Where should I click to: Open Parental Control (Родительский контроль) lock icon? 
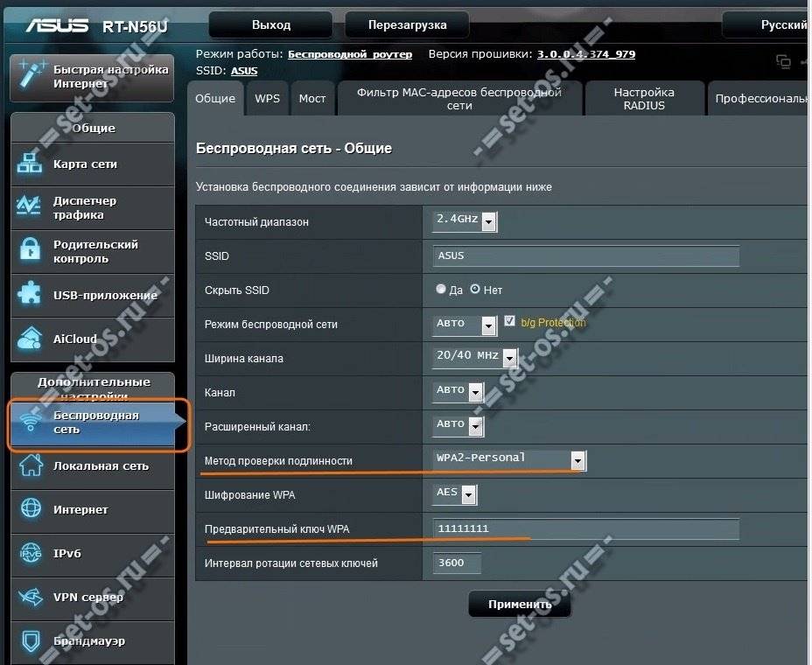(30, 251)
